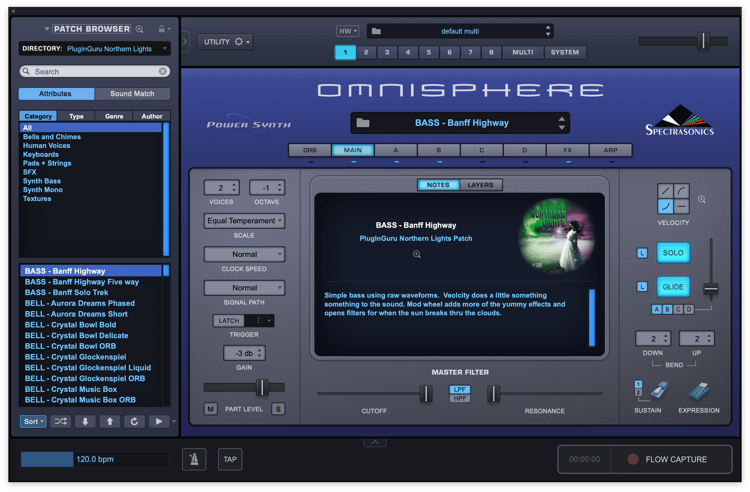Open the Signal Path Normal dropdown

pyautogui.click(x=244, y=287)
